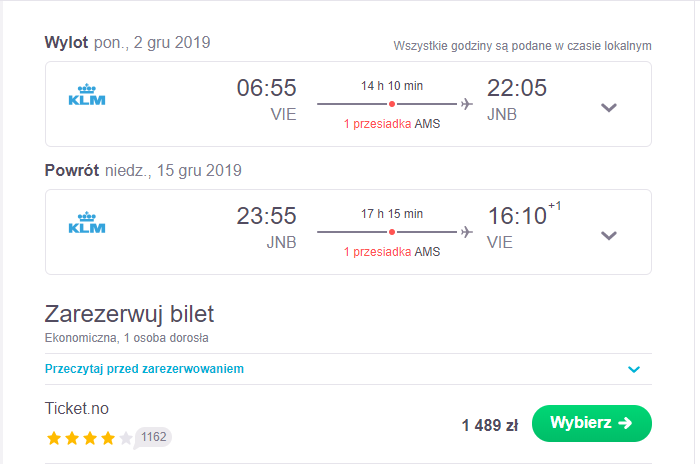Click the green Wybierz button
This screenshot has width=700, height=464.
click(x=592, y=423)
